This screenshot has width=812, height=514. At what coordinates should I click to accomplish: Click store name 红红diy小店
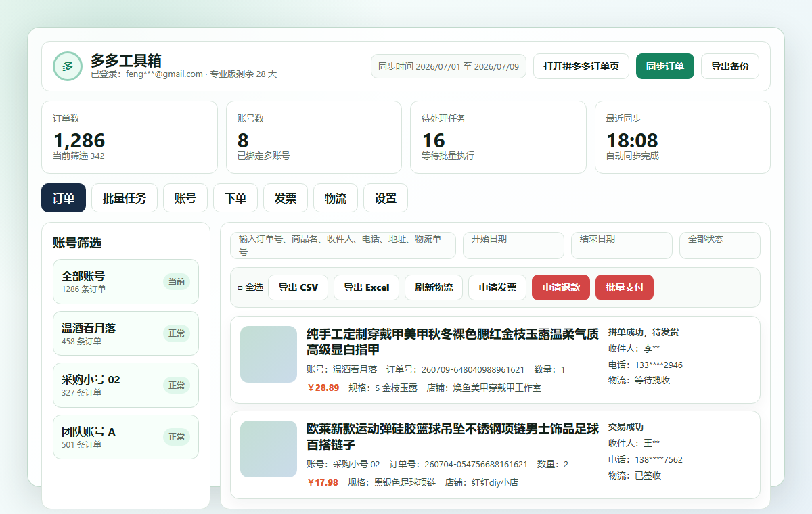pos(495,483)
